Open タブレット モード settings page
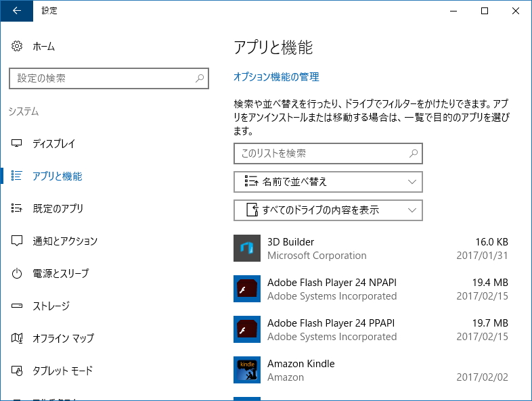This screenshot has height=401, width=532. click(62, 371)
